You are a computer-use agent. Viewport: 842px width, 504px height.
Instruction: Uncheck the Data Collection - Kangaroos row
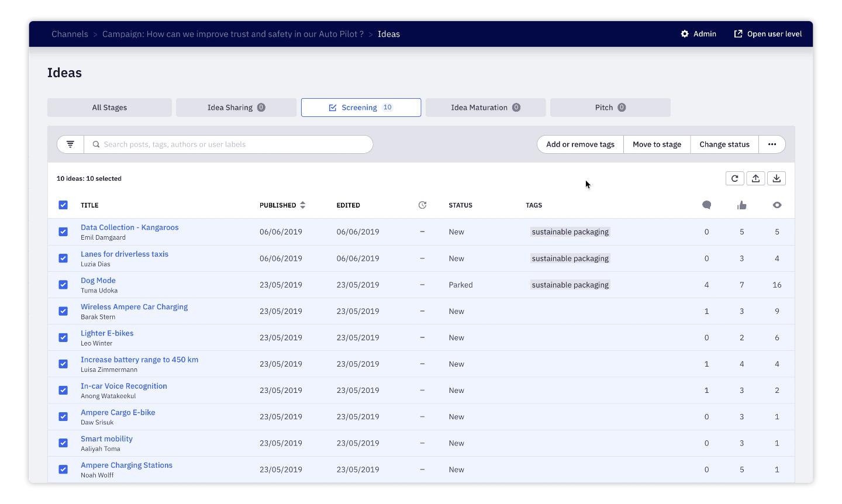click(63, 232)
